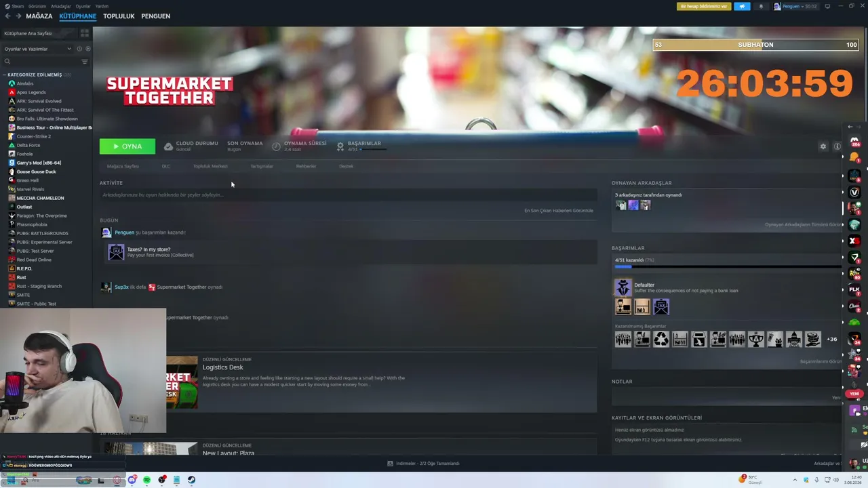This screenshot has width=868, height=488.
Task: Open the PENGUEN profile tab
Action: tap(155, 16)
